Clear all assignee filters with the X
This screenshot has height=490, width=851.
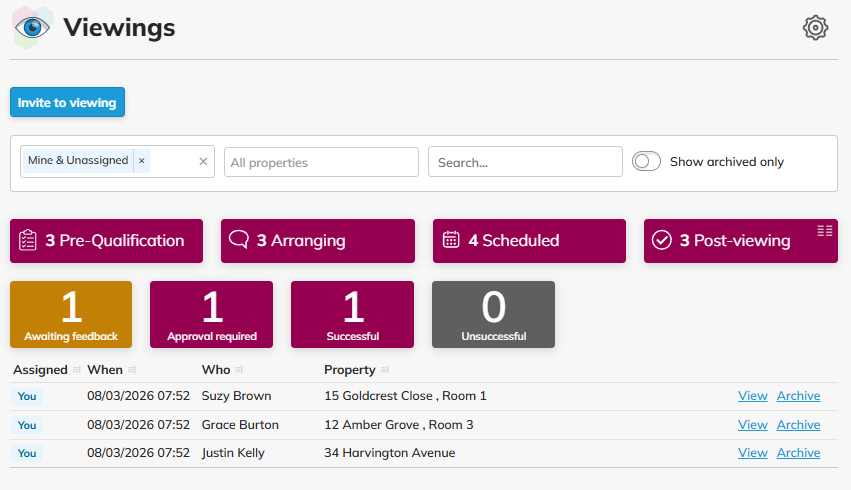point(203,161)
